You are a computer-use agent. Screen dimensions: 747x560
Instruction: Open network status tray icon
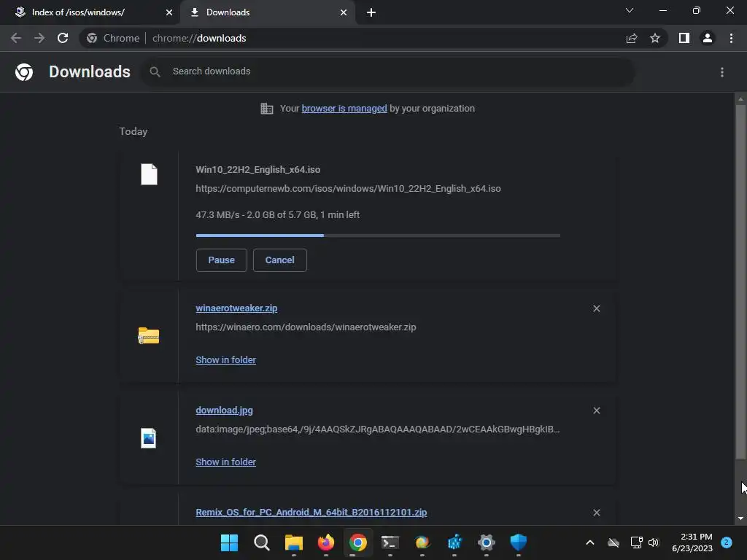(636, 542)
